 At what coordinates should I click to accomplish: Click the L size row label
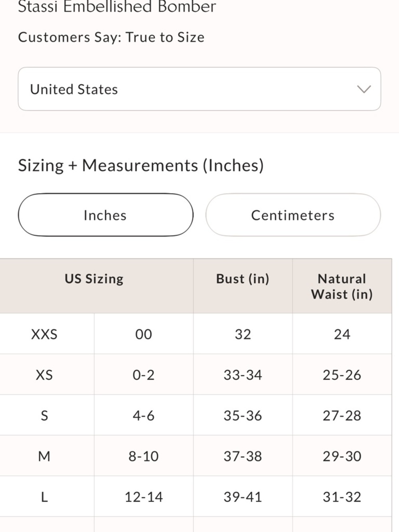pos(44,497)
